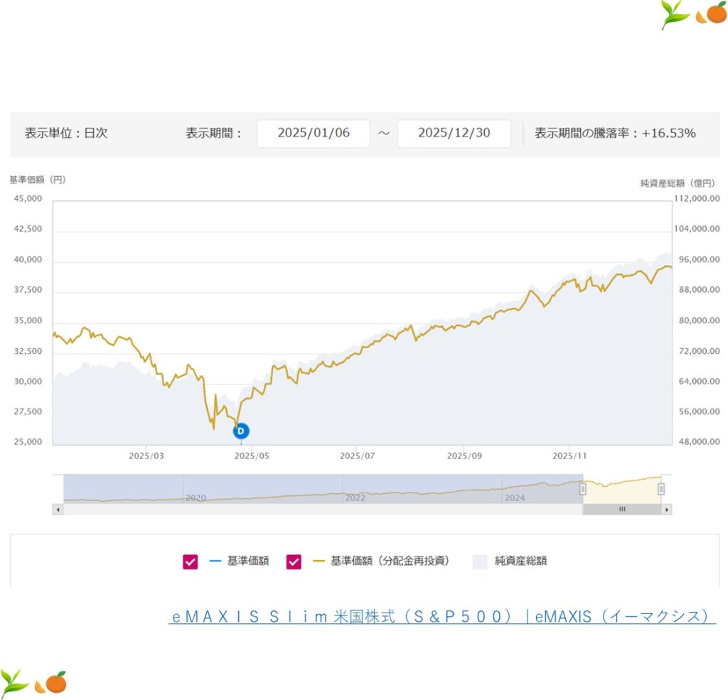Open the eMAXIS Slim 米国株式（S&P500） link
This screenshot has height=700, width=728.
click(x=441, y=617)
